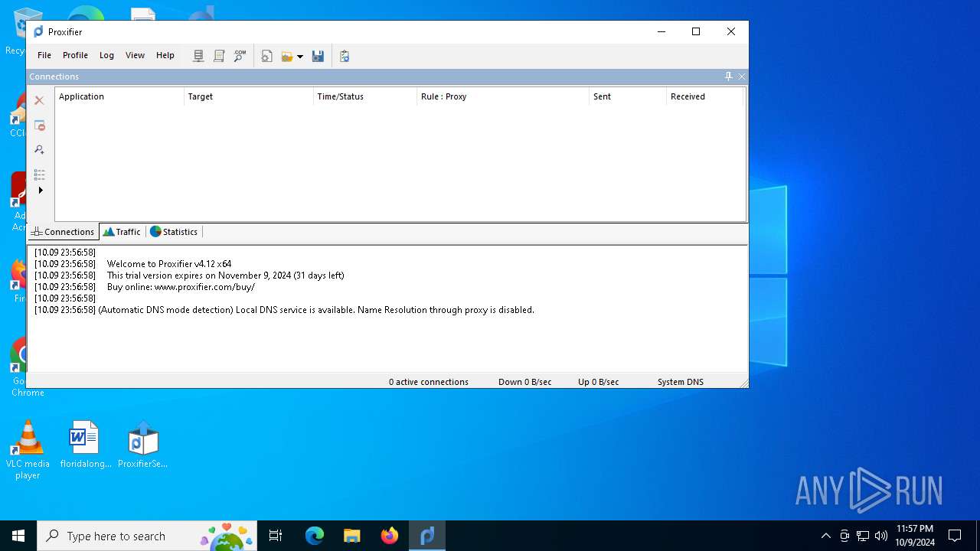The image size is (980, 551).
Task: Open the volume control in tray
Action: pos(880,536)
